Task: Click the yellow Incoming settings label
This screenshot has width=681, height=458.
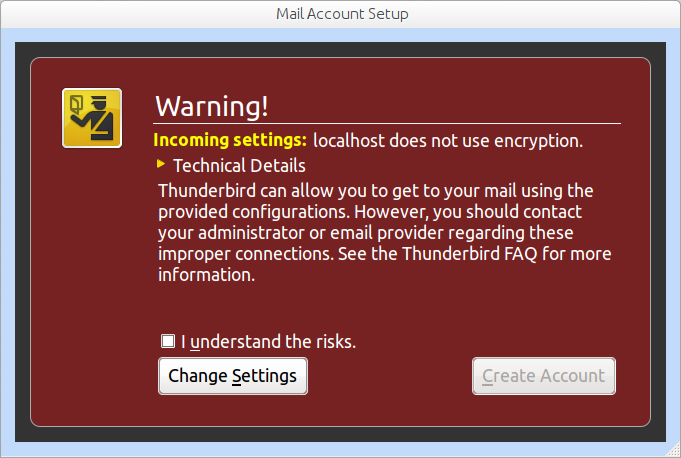Action: (x=230, y=140)
